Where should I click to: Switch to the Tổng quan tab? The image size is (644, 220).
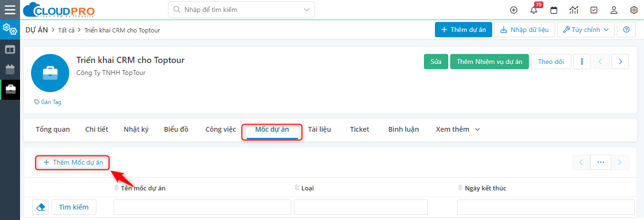(x=53, y=129)
